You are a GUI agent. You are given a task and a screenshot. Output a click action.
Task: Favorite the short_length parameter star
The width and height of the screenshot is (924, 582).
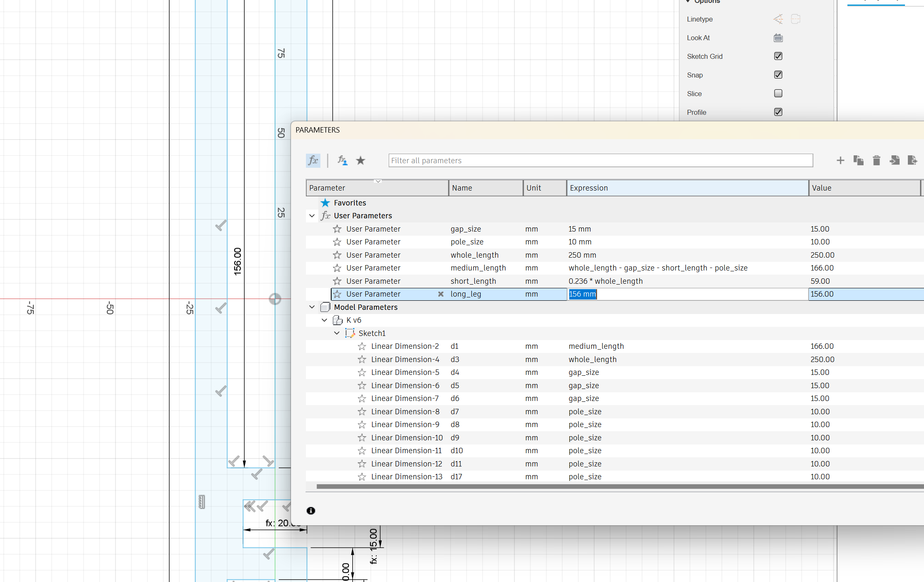(x=337, y=281)
